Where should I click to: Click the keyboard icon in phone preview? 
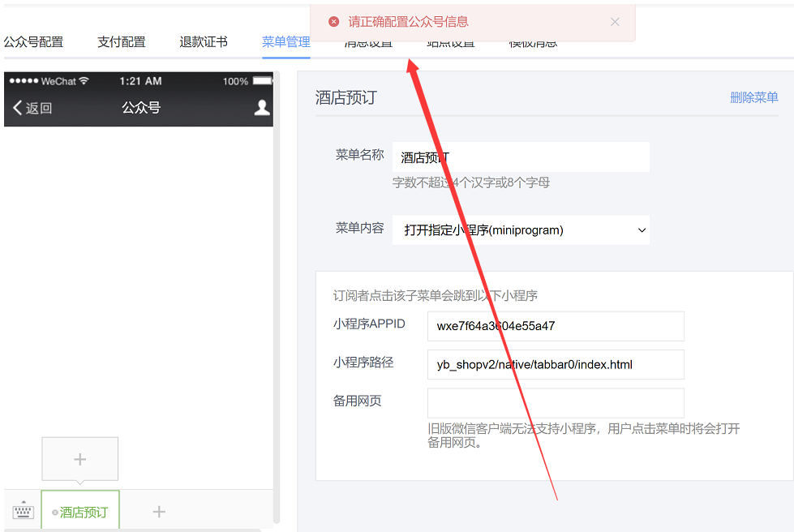23,511
